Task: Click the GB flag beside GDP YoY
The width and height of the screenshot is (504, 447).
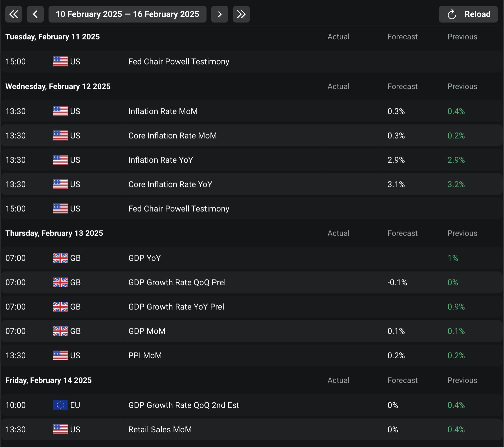Action: click(60, 258)
